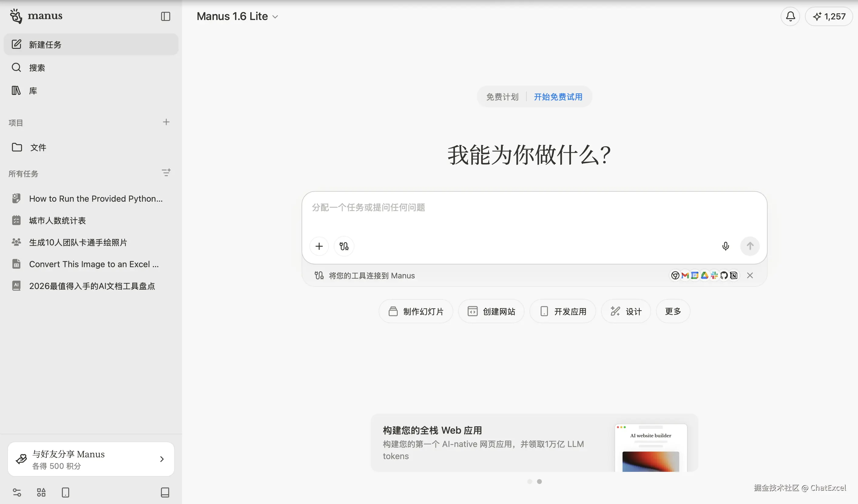Click the 制作幻灯片 suggestion button
Screen dimensions: 858x504
[x=416, y=311]
